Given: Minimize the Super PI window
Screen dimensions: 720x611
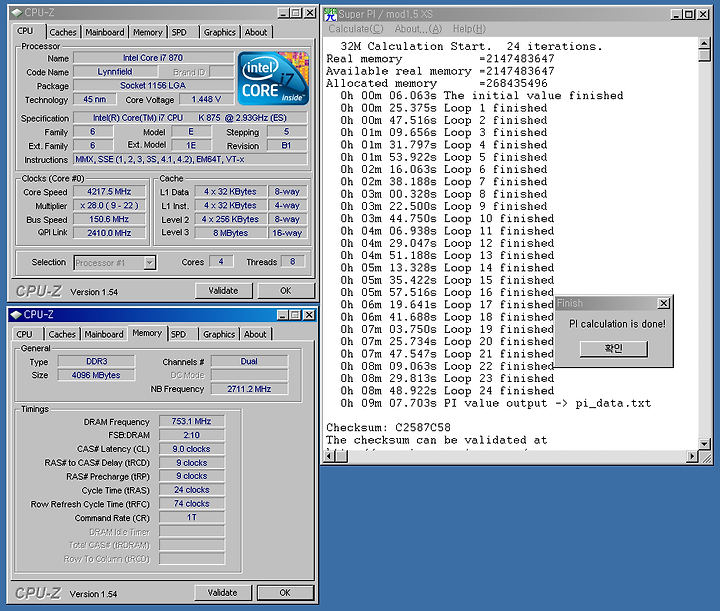Looking at the screenshot, I should [676, 14].
